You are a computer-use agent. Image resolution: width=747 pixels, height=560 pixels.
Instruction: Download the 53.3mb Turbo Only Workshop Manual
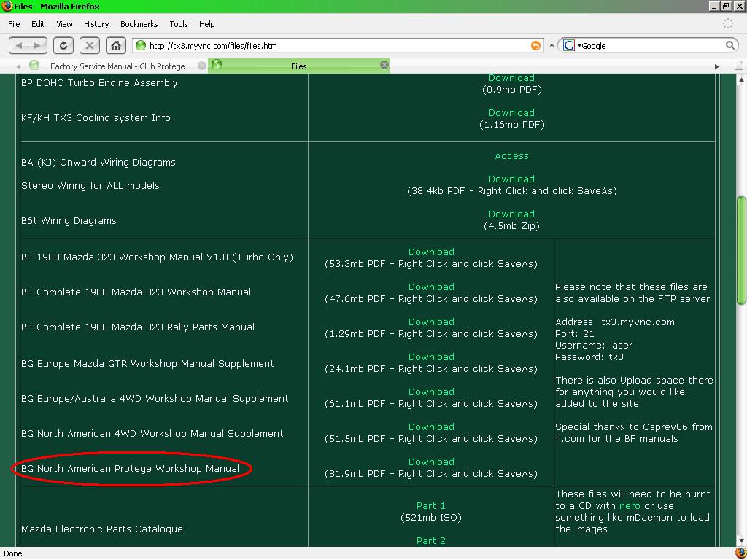coord(431,252)
